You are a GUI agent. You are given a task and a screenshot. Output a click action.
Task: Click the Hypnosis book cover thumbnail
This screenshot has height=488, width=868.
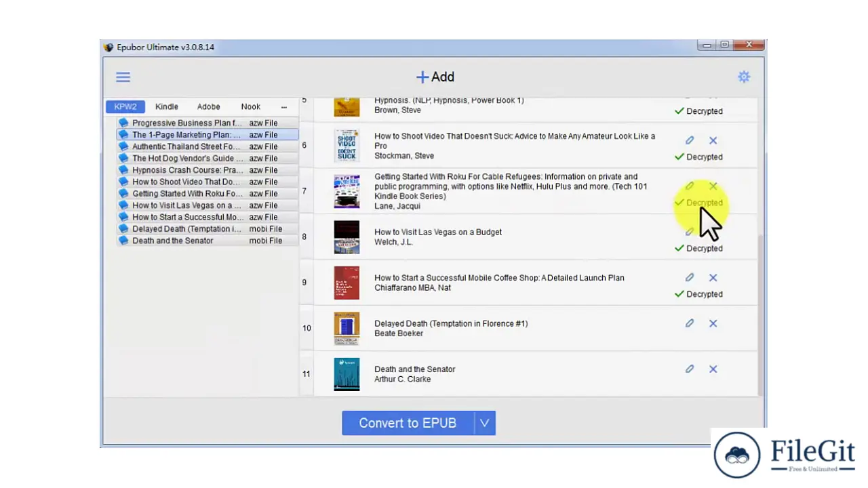(347, 107)
